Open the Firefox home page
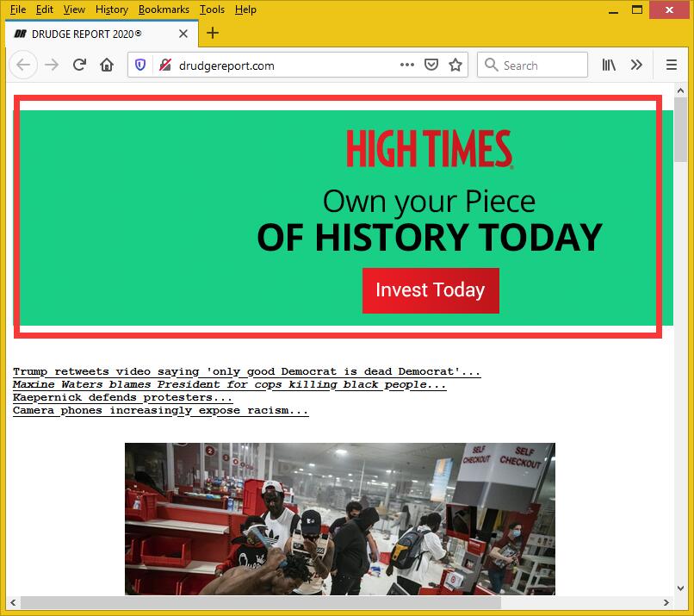This screenshot has height=616, width=694. pos(107,65)
